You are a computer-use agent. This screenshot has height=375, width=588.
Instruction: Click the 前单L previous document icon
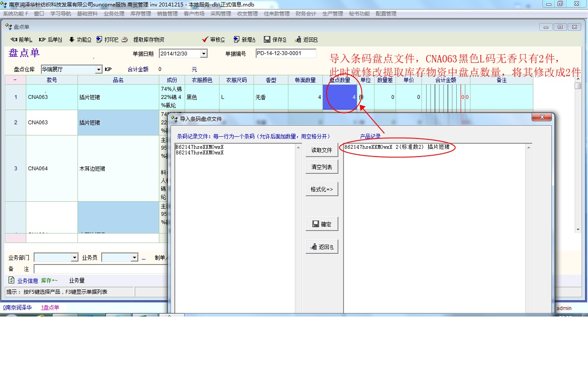point(14,40)
